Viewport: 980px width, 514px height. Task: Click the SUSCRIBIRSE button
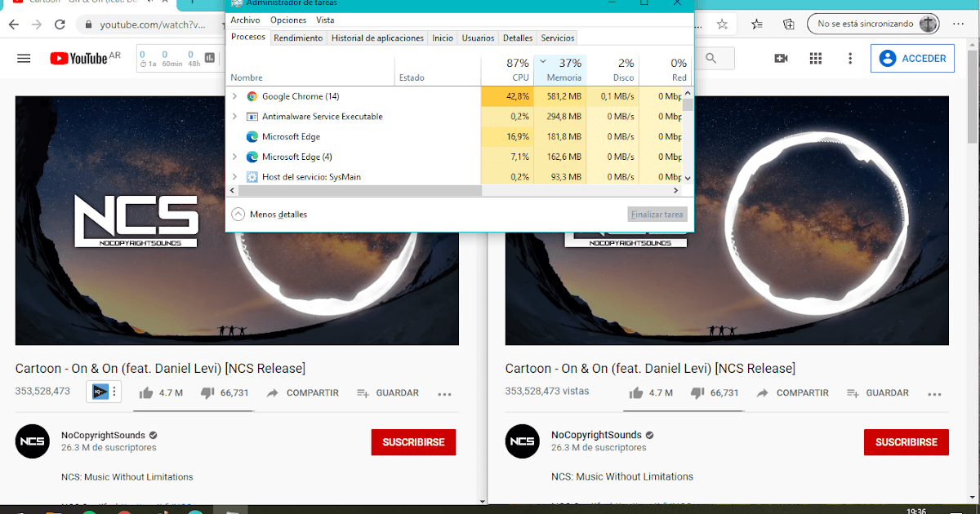413,441
